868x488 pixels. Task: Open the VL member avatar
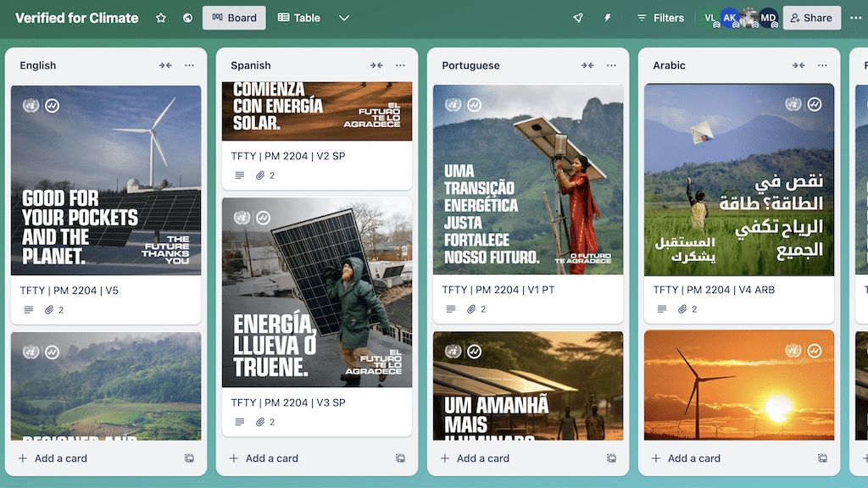tap(710, 18)
